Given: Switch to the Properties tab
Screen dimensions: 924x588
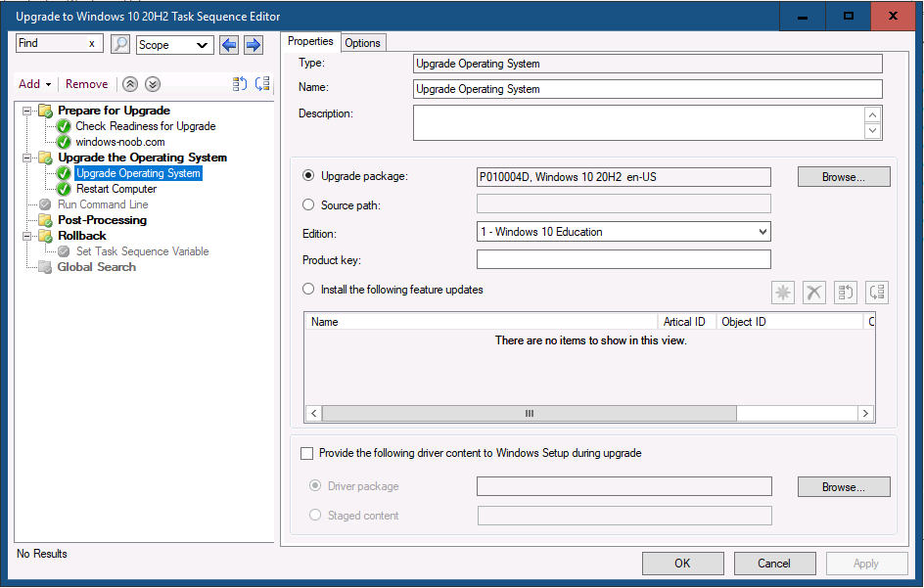Looking at the screenshot, I should pos(310,41).
